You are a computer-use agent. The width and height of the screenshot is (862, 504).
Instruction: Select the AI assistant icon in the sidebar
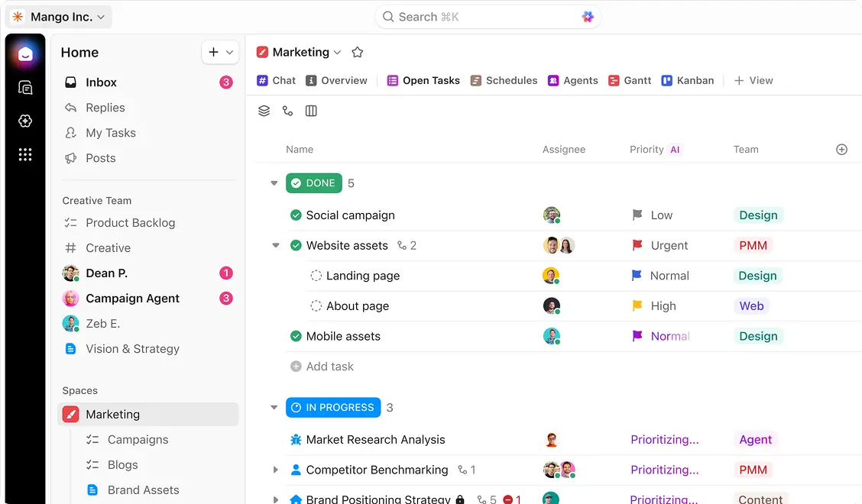click(25, 121)
